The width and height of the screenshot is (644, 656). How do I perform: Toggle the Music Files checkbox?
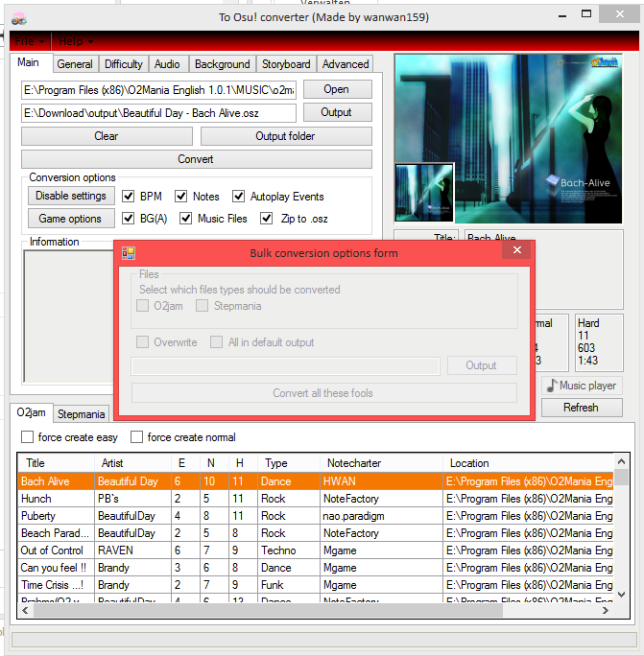[x=186, y=219]
